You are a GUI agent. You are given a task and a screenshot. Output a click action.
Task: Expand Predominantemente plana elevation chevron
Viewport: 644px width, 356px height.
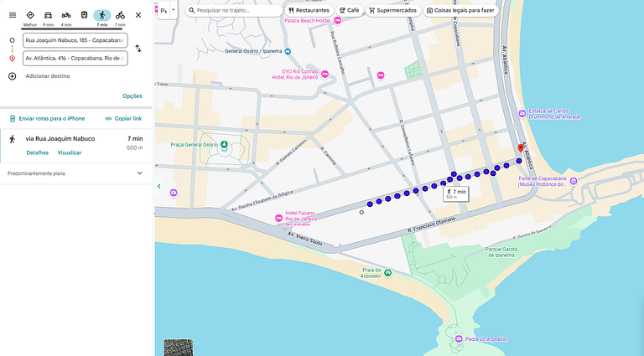click(x=140, y=173)
